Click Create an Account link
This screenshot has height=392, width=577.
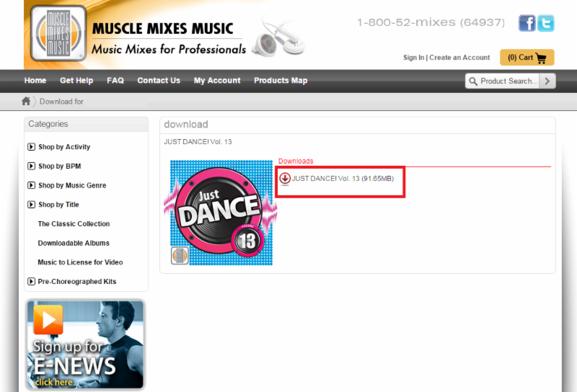(459, 58)
